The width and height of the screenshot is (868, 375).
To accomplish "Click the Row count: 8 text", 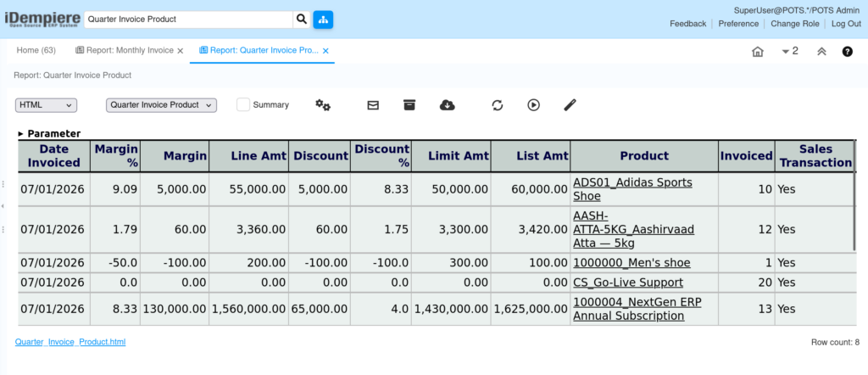I will [835, 342].
